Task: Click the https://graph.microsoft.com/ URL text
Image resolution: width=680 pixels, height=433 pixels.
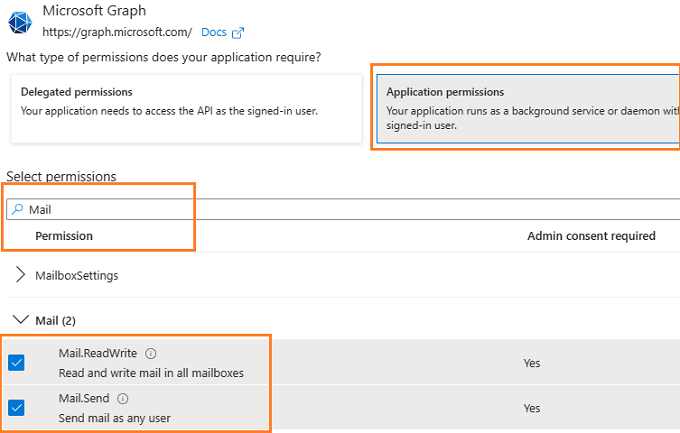Action: coord(117,33)
